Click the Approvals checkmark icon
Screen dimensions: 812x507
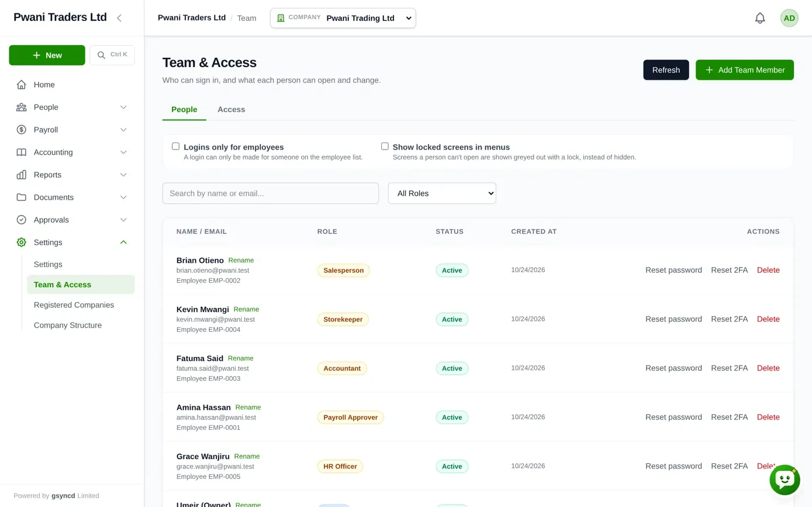pos(22,220)
